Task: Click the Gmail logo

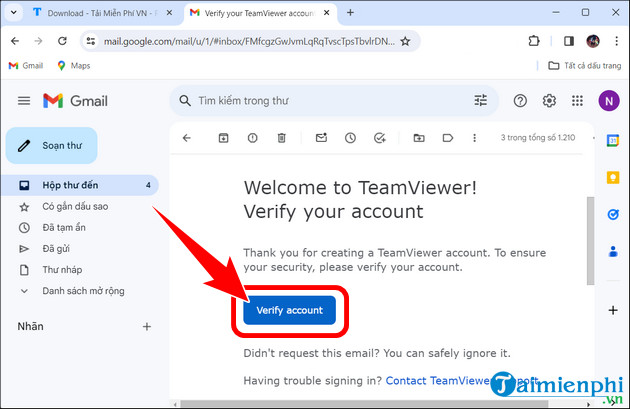Action: (75, 101)
